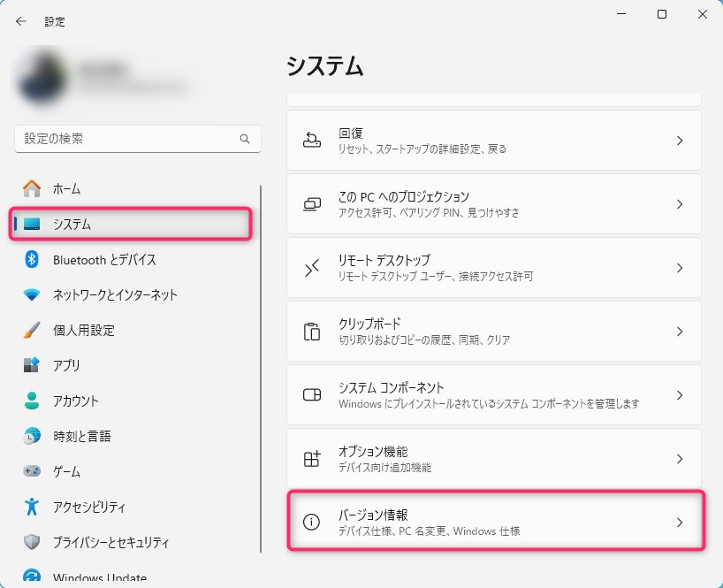Image resolution: width=723 pixels, height=588 pixels.
Task: Expand the リモート デスクトップ chevron
Action: (x=680, y=268)
